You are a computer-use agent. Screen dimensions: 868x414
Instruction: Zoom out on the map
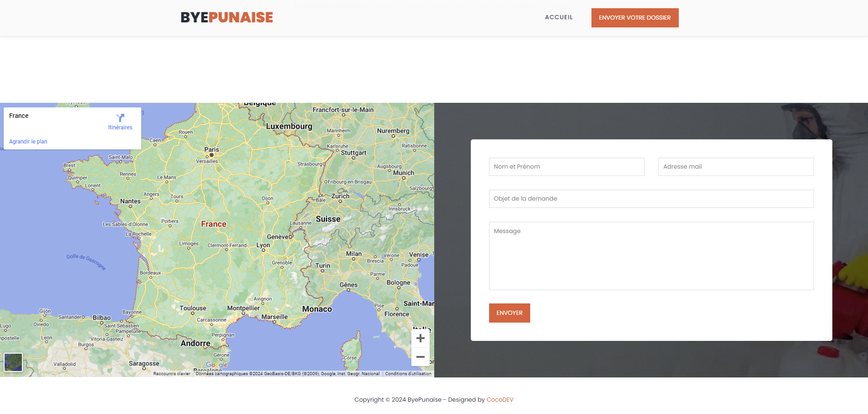pos(421,357)
